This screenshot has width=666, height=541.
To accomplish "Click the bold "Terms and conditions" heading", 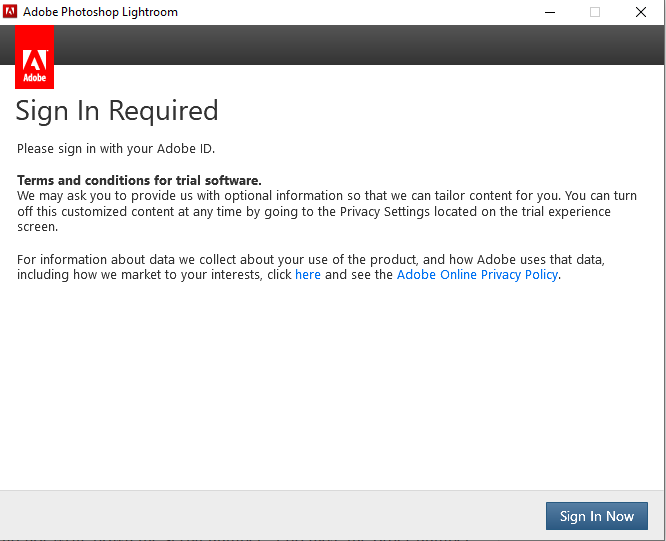I will tap(139, 181).
